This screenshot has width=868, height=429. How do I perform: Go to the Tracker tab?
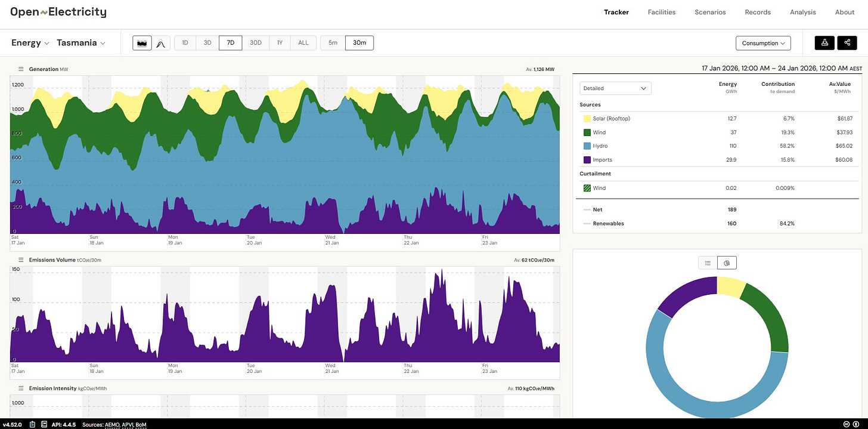pyautogui.click(x=616, y=12)
